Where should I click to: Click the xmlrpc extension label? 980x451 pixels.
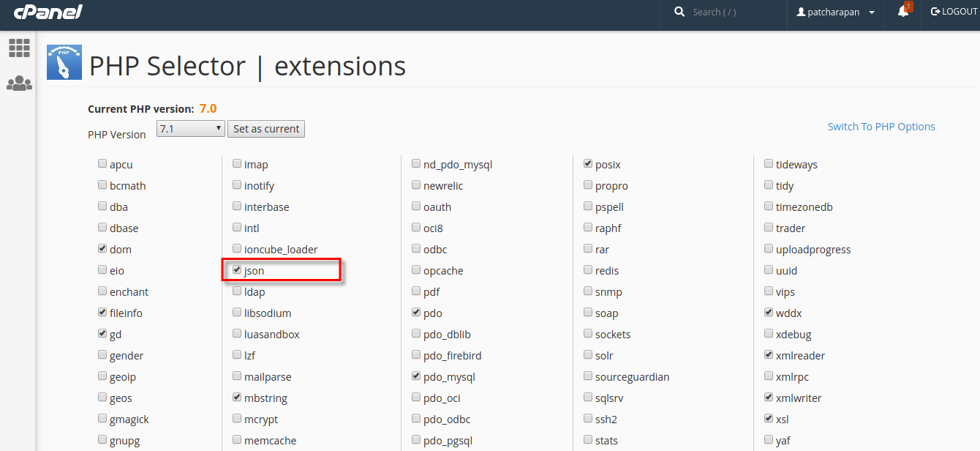click(x=792, y=378)
